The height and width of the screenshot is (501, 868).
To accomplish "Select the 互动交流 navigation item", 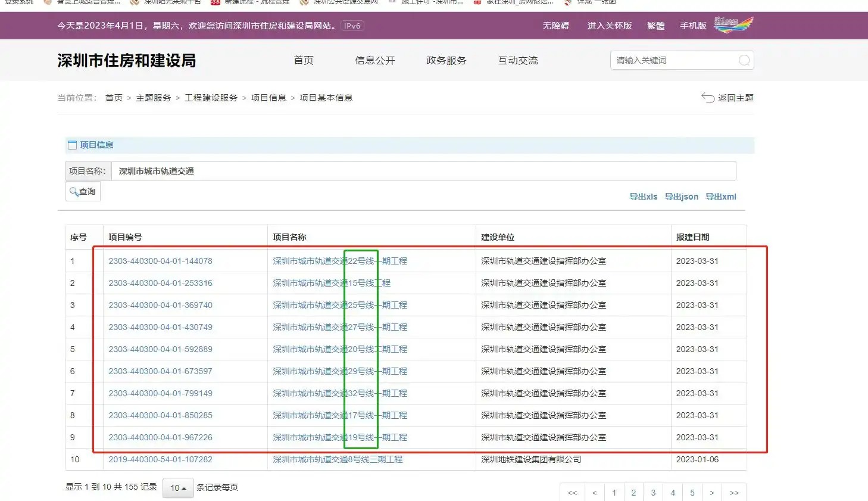I will coord(517,60).
